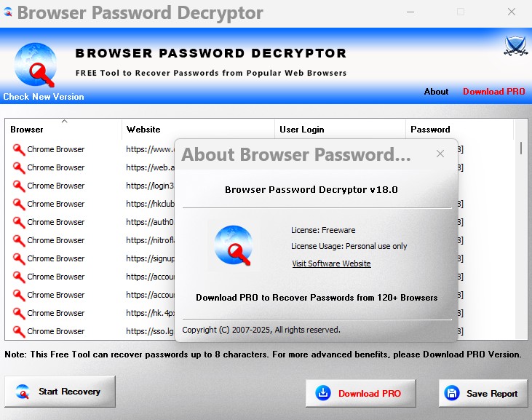
Task: Click the vertical scrollbar of the password list
Action: (x=520, y=233)
